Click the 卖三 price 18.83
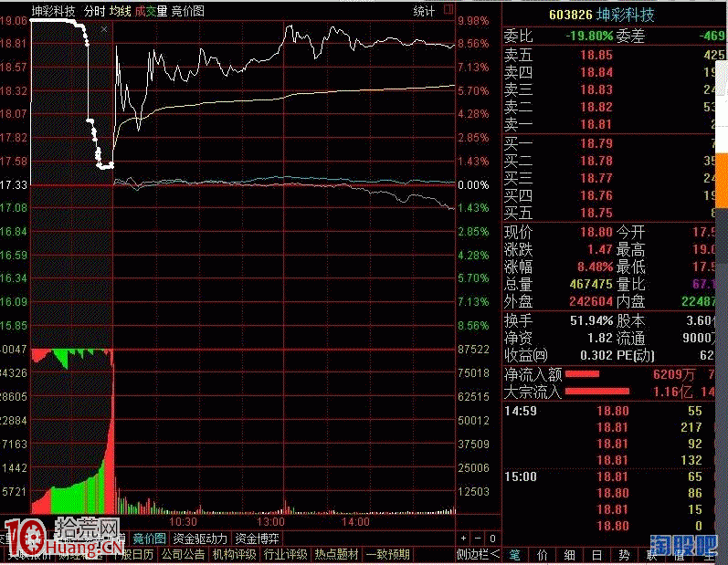The width and height of the screenshot is (728, 565). (596, 89)
